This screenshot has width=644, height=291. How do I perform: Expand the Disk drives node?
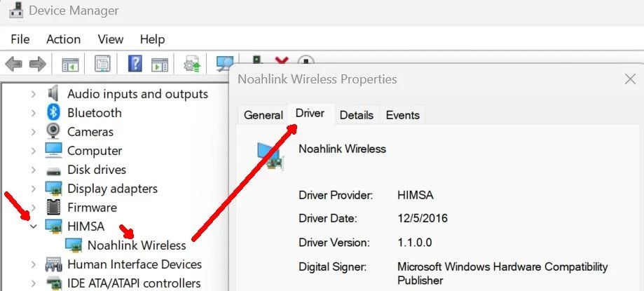[x=34, y=170]
